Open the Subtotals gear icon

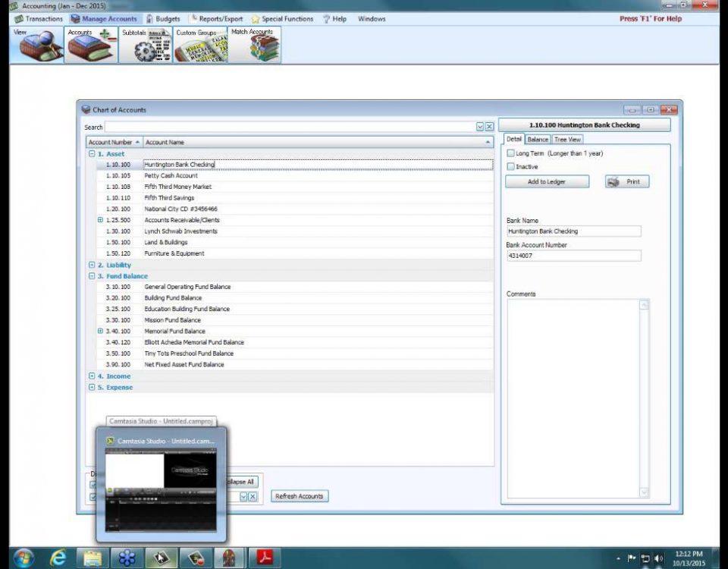[146, 46]
